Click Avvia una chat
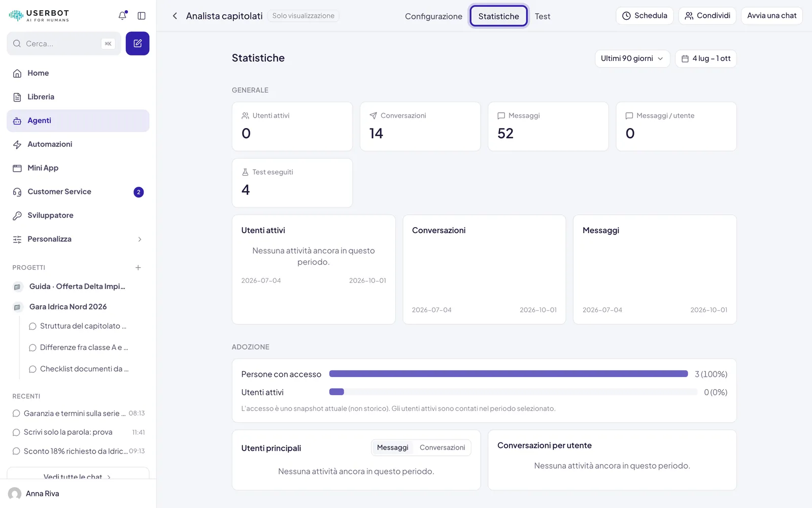The image size is (812, 508). [772, 16]
